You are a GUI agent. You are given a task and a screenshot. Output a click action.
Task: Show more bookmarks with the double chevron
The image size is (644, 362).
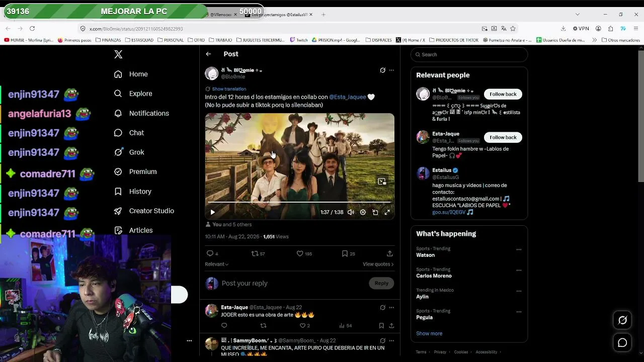(x=595, y=40)
